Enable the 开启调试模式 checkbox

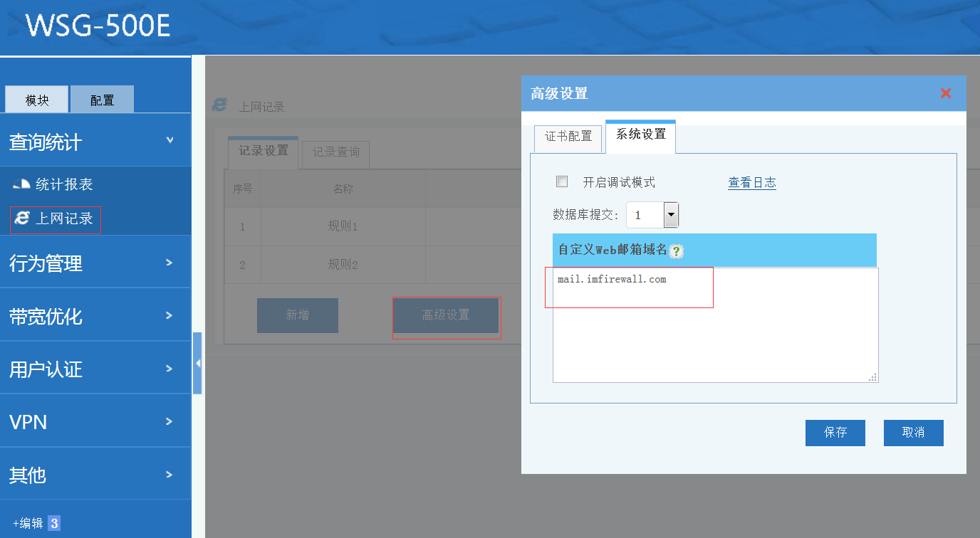(x=562, y=182)
